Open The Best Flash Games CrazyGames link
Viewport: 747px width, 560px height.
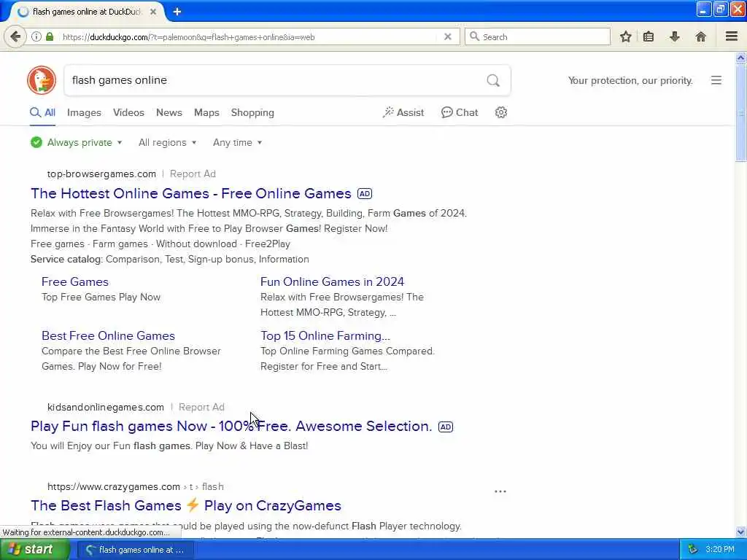tap(186, 505)
